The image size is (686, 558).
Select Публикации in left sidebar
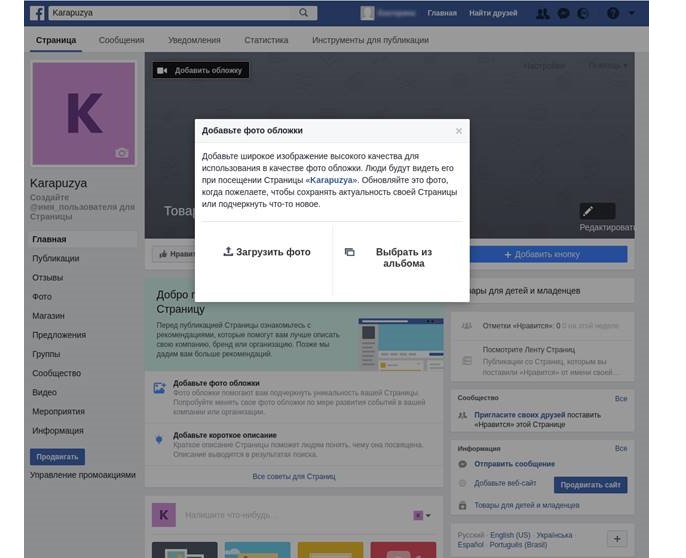(x=56, y=258)
